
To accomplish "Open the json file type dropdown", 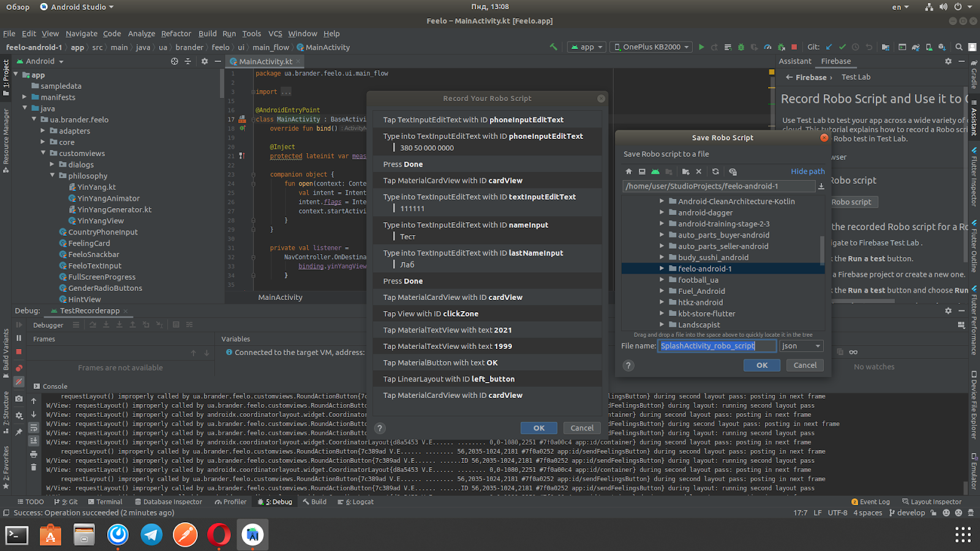I will tap(801, 347).
